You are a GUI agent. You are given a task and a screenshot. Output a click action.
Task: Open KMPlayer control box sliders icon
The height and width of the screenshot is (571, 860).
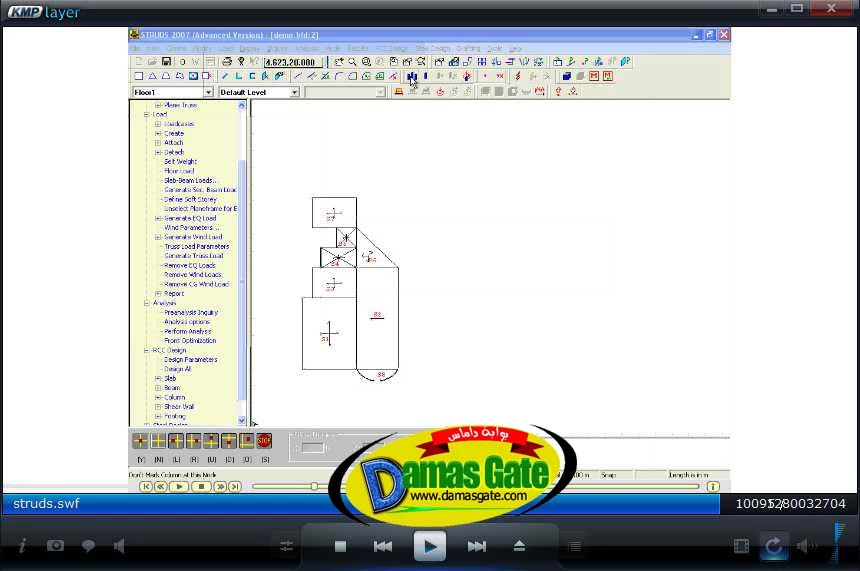pyautogui.click(x=286, y=546)
